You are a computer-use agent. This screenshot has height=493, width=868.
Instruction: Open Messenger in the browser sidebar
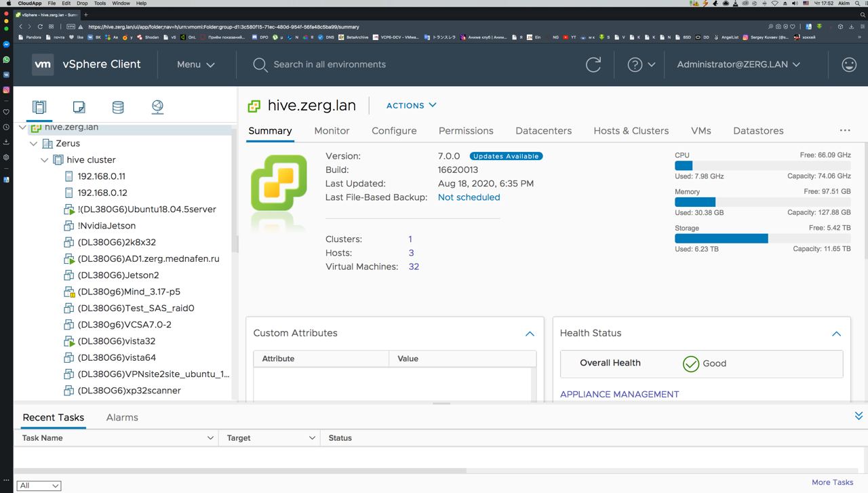point(6,44)
